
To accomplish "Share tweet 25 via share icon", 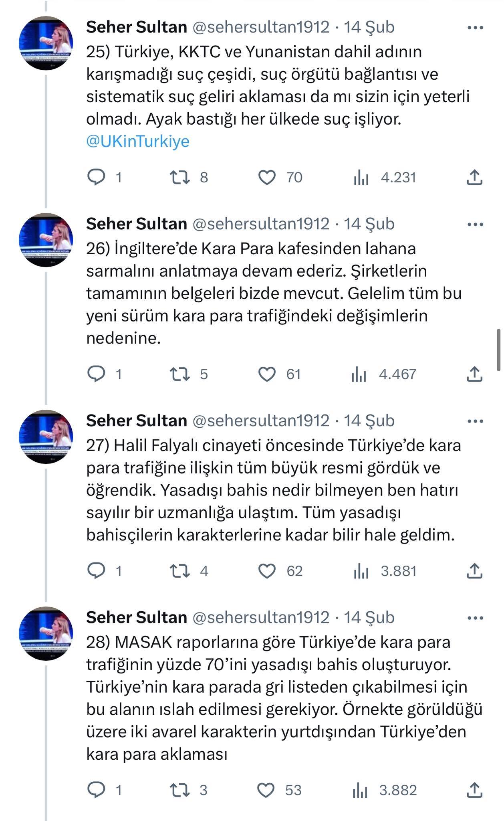I will [474, 177].
